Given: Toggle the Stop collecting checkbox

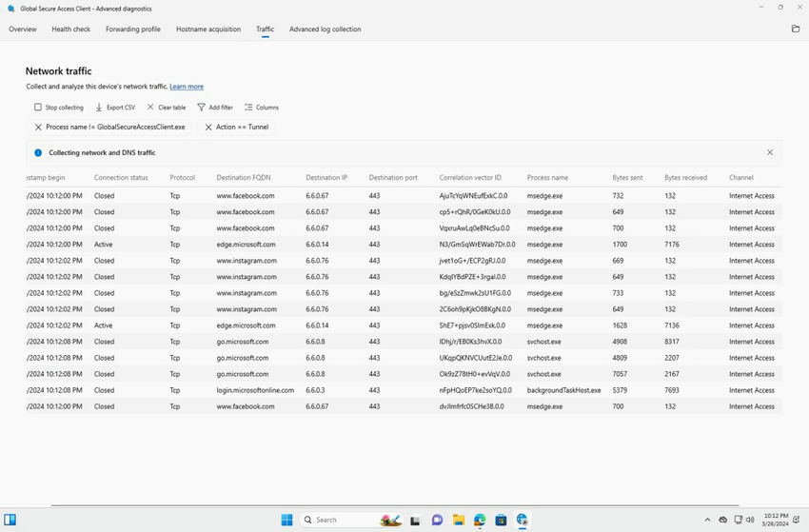Looking at the screenshot, I should point(38,107).
